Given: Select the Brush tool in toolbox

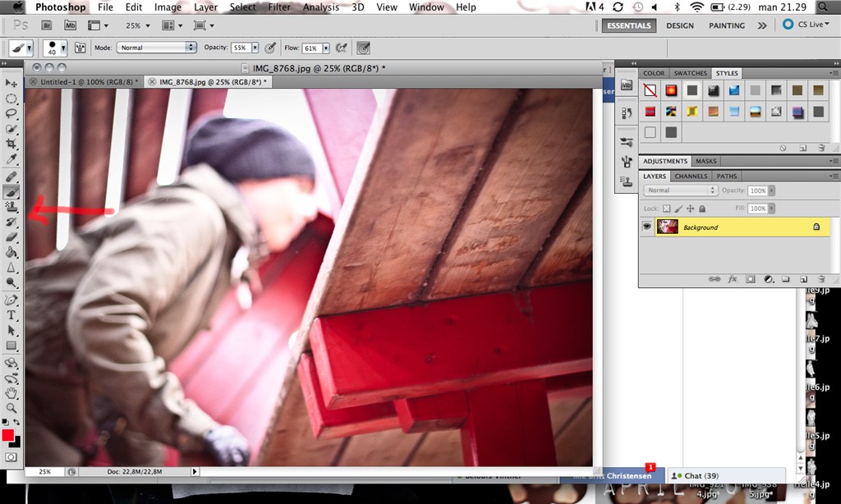Looking at the screenshot, I should (x=11, y=191).
